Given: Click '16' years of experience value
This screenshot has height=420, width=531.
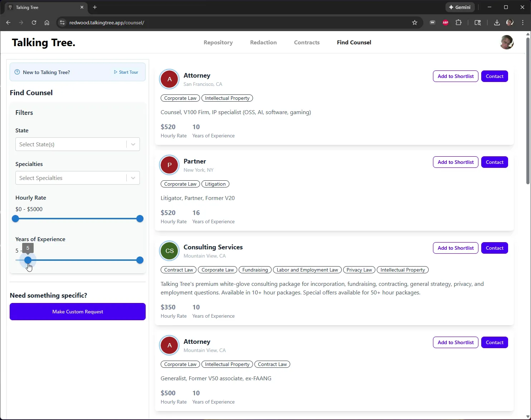Looking at the screenshot, I should point(196,213).
